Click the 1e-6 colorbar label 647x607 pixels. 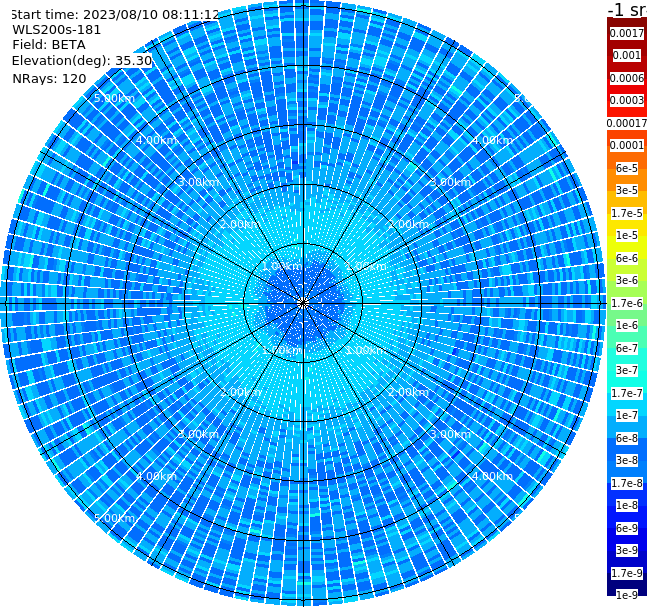pyautogui.click(x=627, y=325)
